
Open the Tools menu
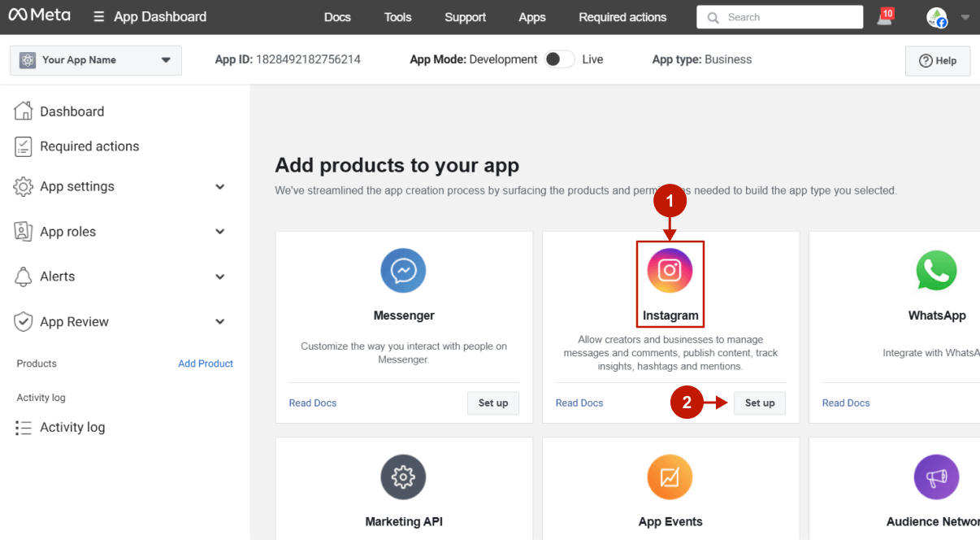pyautogui.click(x=398, y=17)
